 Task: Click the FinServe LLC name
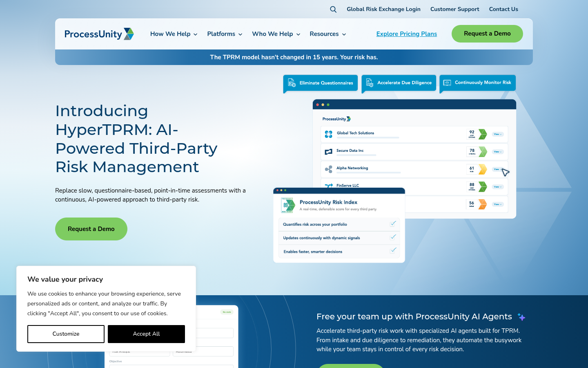[347, 185]
